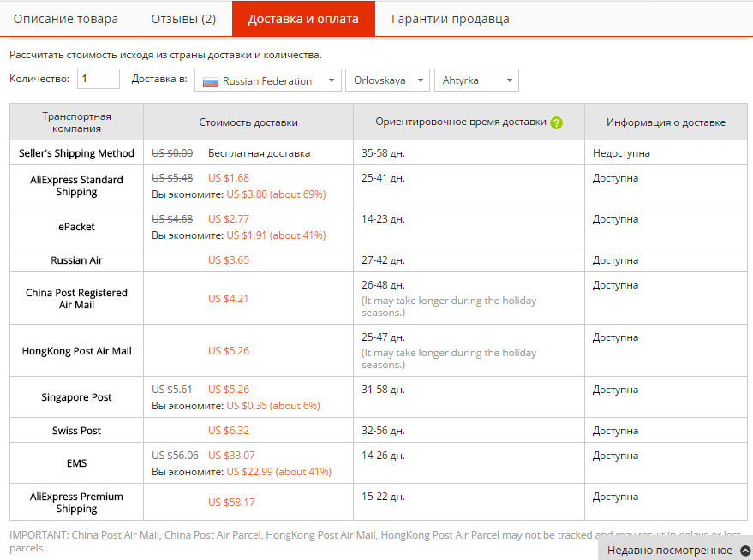Click the Swiss Post company cell
The image size is (753, 560).
(76, 431)
